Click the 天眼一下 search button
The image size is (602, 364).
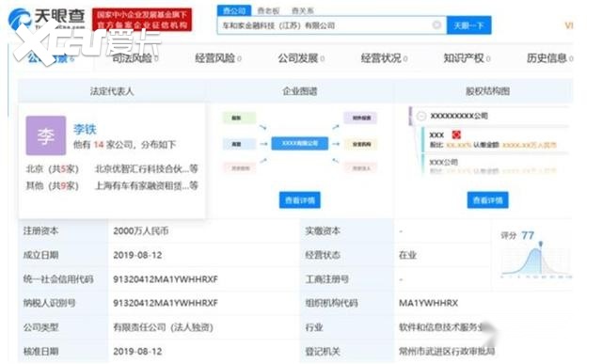click(x=468, y=25)
